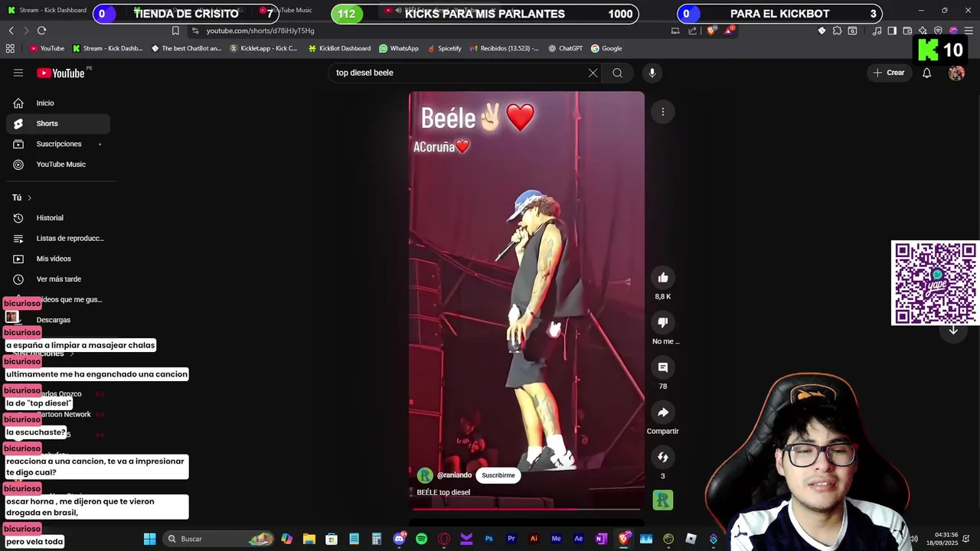Open the Stream - Kick Dashboard bookmark
This screenshot has height=551, width=980.
[108, 48]
